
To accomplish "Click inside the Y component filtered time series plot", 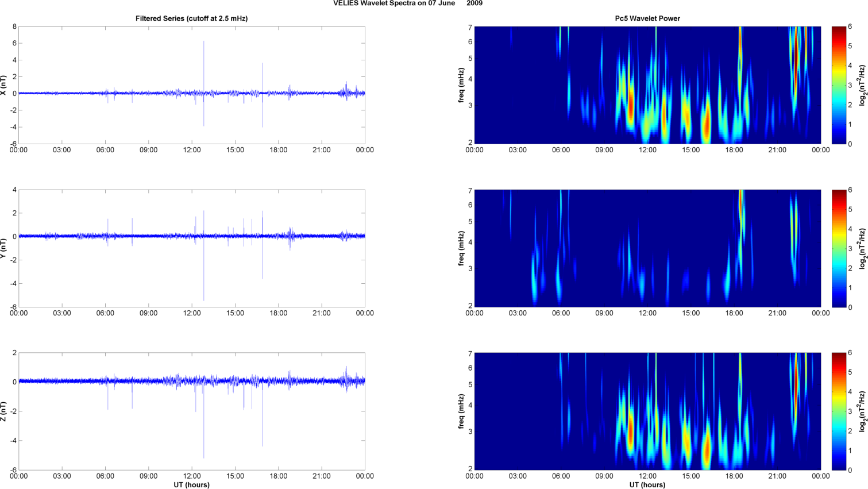I will tap(191, 248).
